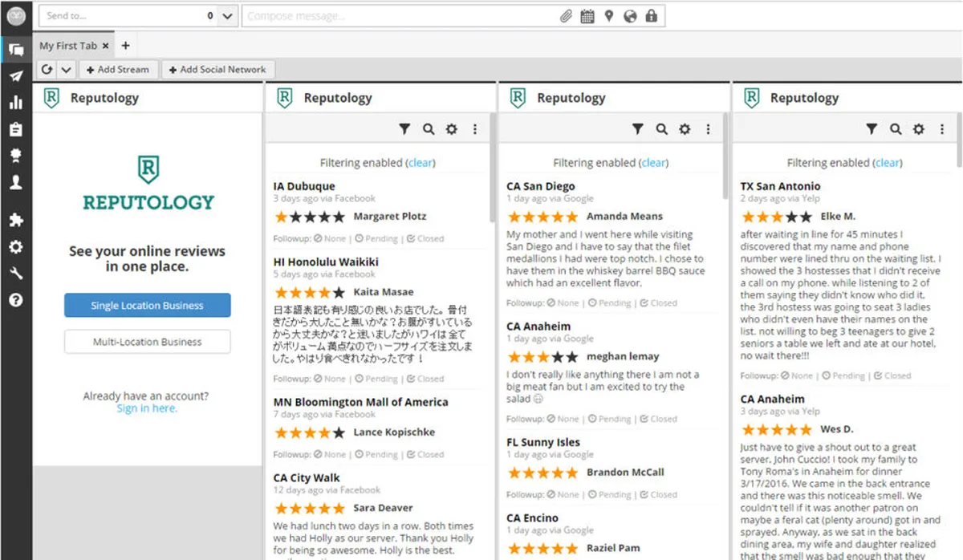This screenshot has width=963, height=560.
Task: Follow the Sign in here link
Action: point(147,408)
